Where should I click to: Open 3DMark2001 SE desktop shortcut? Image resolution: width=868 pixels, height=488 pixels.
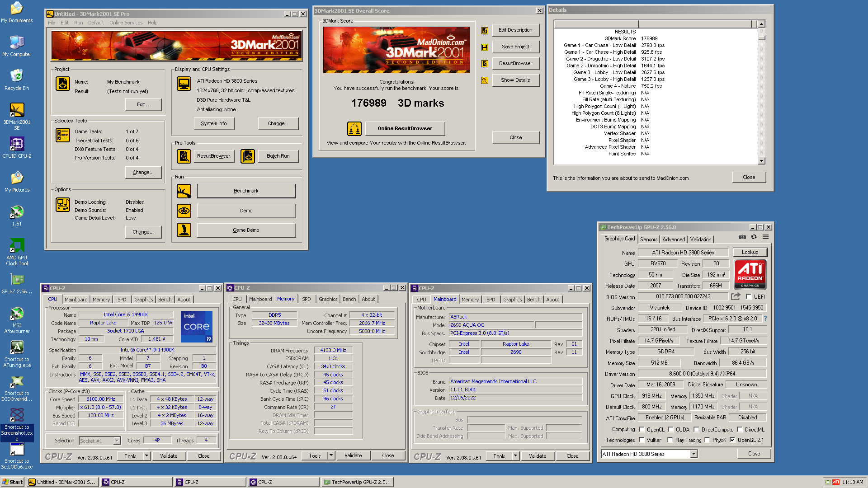pos(17,116)
